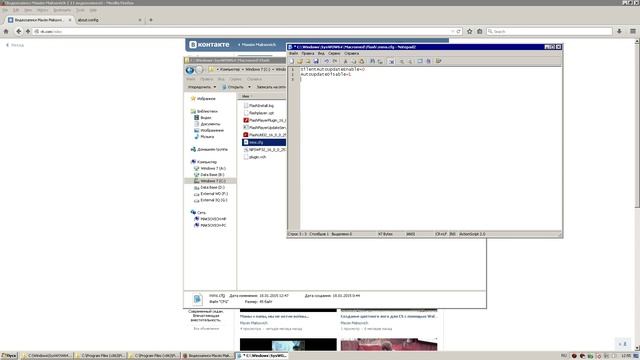Select the FlashPlayerUpdateService file
640x360 pixels.
[264, 128]
